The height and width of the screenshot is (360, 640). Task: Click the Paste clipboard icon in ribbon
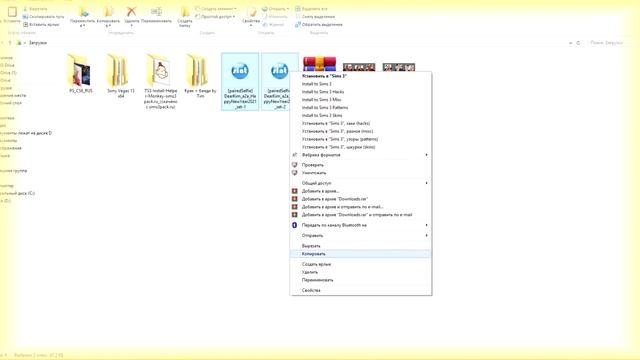12,12
